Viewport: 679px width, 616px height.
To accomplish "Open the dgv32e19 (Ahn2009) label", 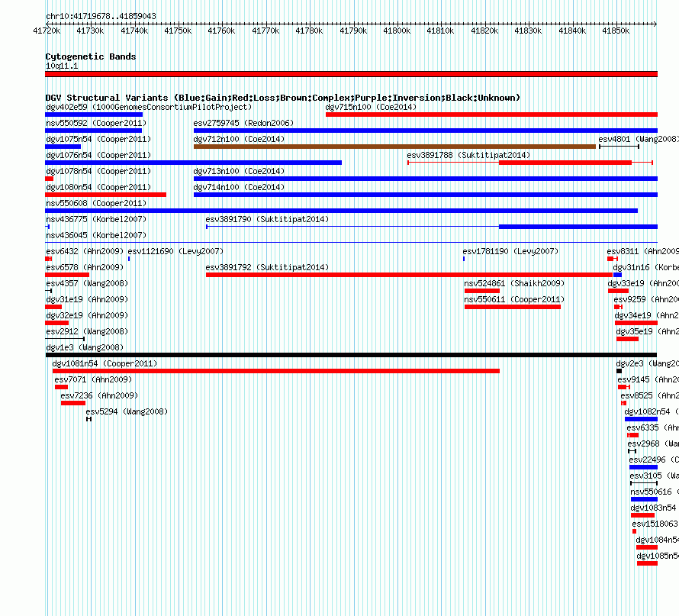I will point(87,315).
